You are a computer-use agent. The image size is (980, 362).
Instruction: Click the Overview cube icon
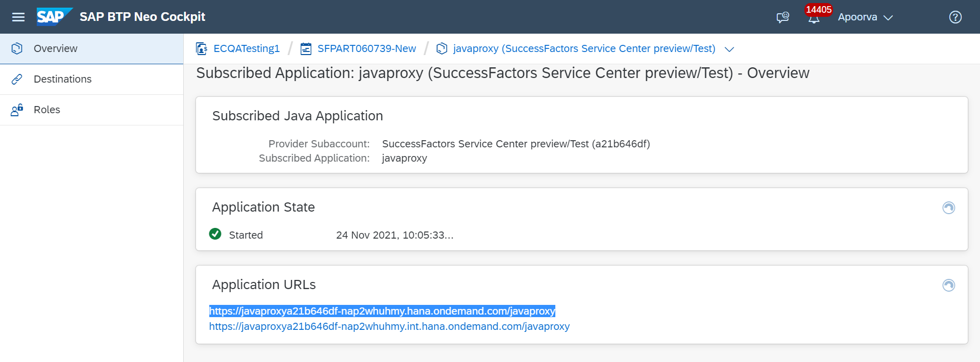point(17,48)
